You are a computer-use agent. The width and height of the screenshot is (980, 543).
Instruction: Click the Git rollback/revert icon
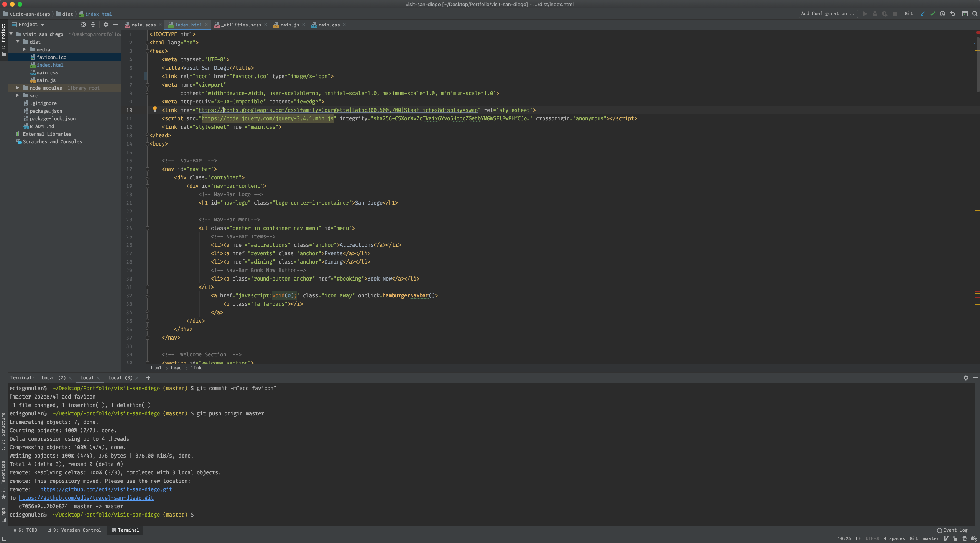952,14
